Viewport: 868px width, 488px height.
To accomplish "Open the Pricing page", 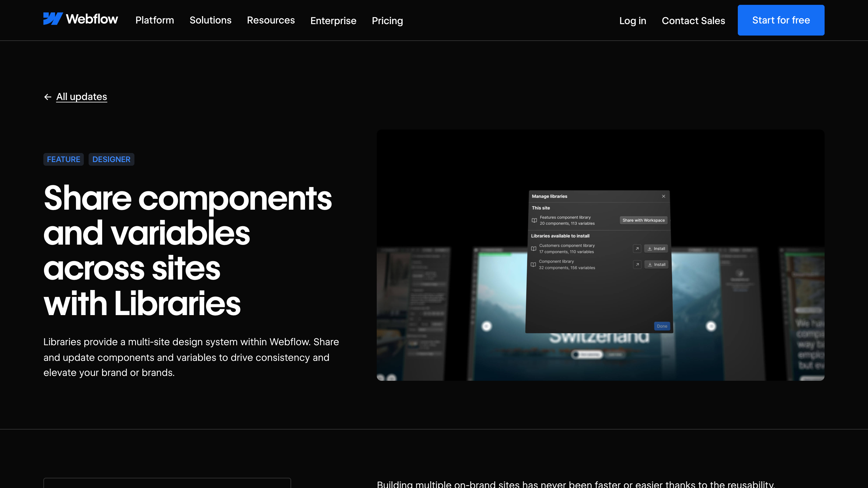I will pyautogui.click(x=388, y=20).
